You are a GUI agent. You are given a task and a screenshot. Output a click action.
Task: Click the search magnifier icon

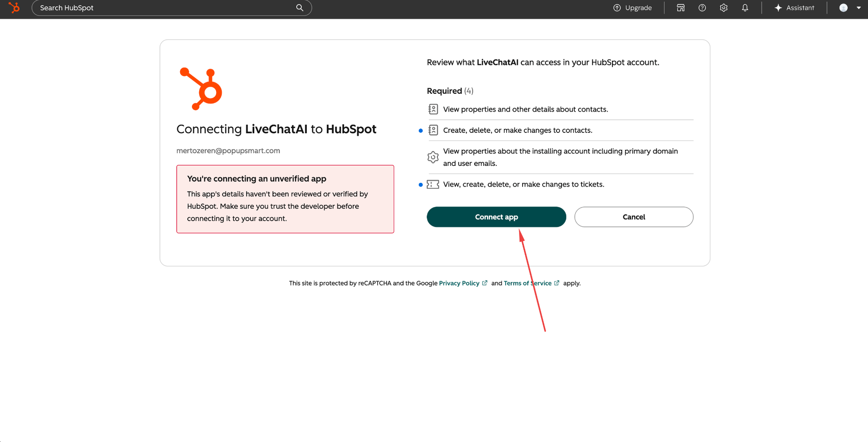[x=299, y=8]
